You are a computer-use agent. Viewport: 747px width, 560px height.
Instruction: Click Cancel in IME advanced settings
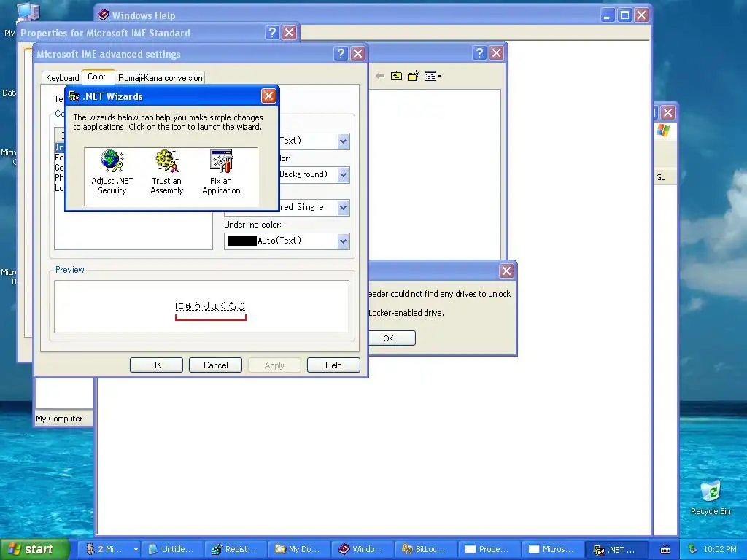click(x=215, y=365)
